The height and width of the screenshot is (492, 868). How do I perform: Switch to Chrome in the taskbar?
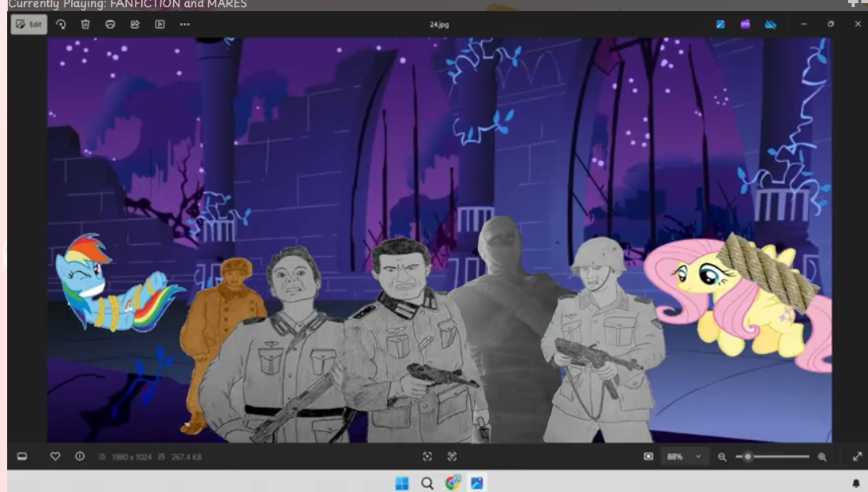(452, 483)
